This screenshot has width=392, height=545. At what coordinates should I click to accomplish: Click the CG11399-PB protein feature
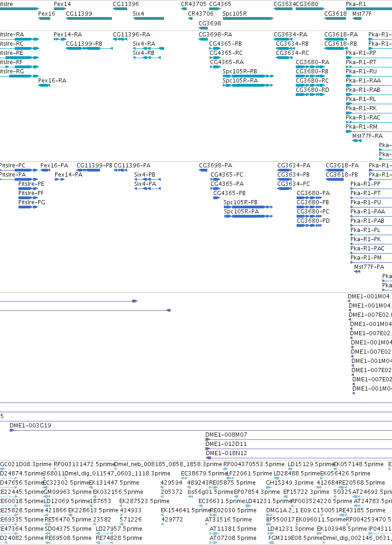(88, 170)
